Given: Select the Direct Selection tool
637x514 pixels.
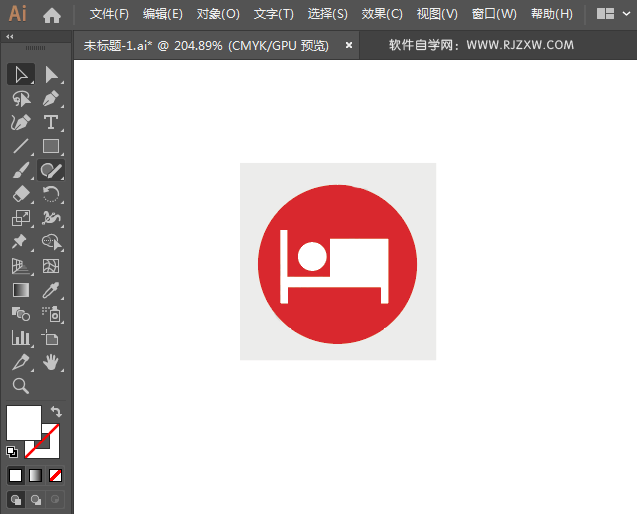Looking at the screenshot, I should coord(51,74).
